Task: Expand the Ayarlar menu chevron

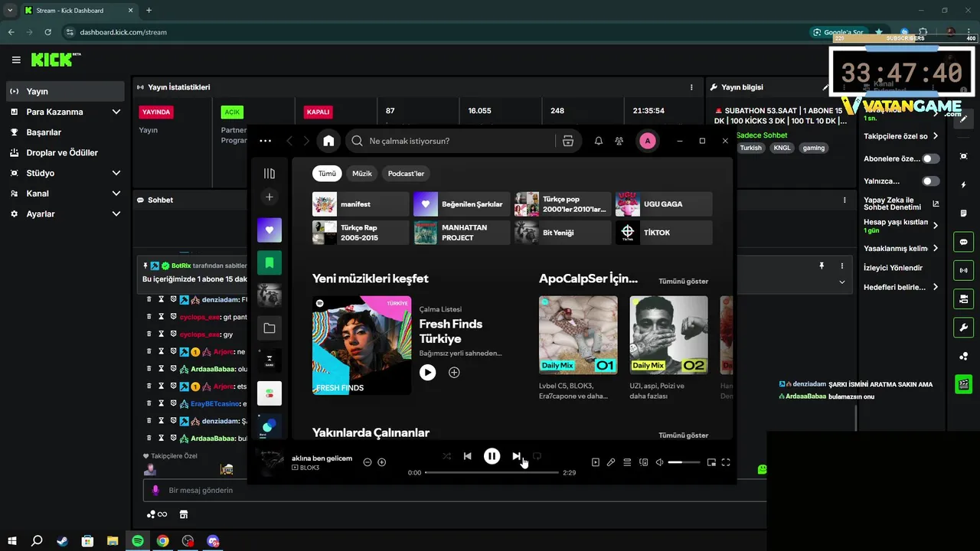Action: (116, 214)
